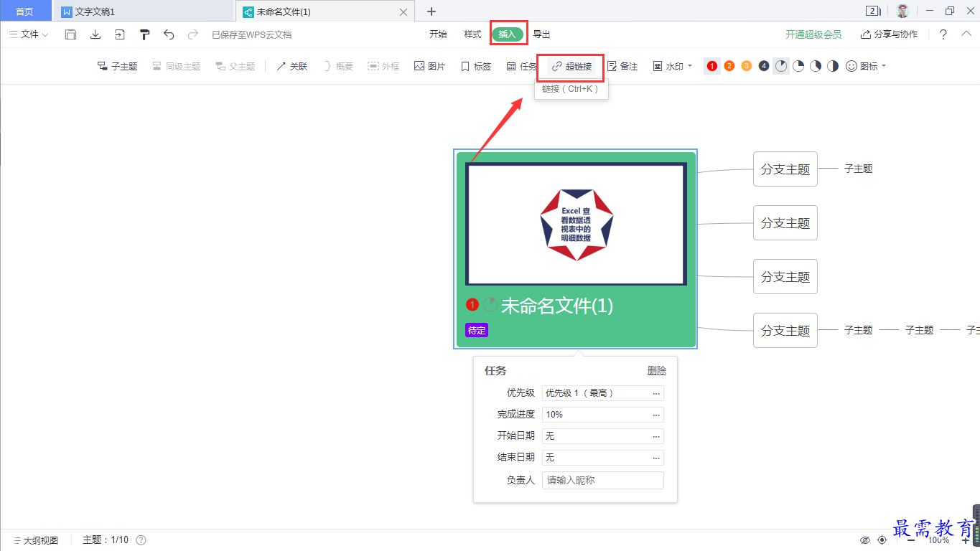Select the quarter progress pie icon

coord(798,66)
